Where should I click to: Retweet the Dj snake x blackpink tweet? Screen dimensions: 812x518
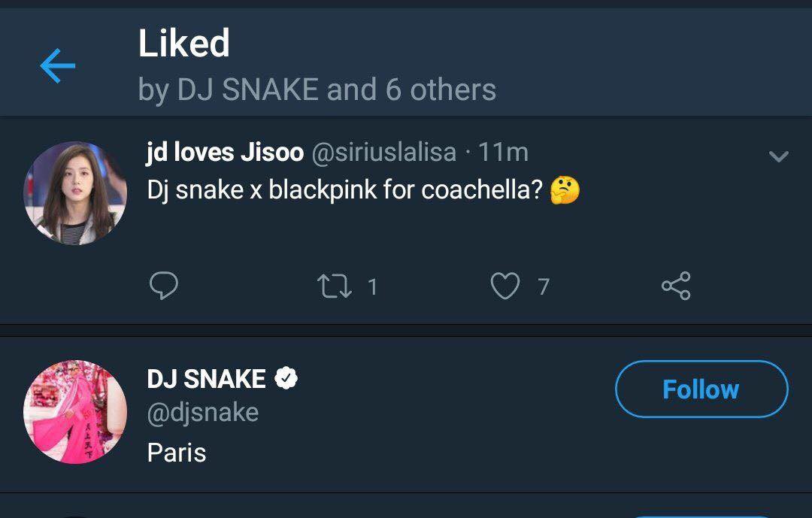(335, 286)
